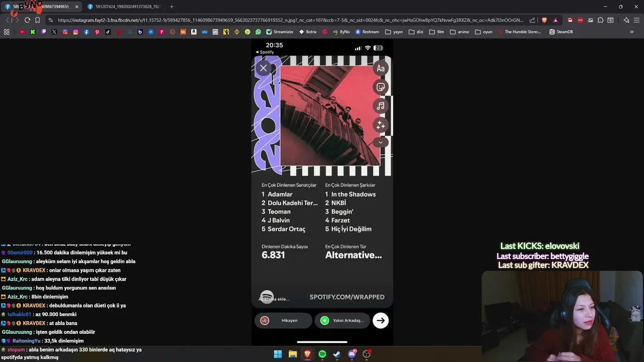Open the WhatsApp bookmark icon
644x362 pixels.
tap(258, 32)
